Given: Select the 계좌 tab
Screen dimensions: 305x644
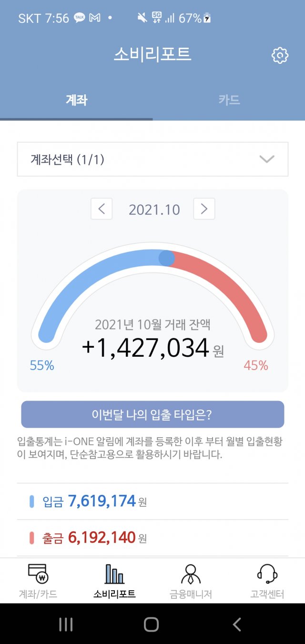Looking at the screenshot, I should pos(76,100).
